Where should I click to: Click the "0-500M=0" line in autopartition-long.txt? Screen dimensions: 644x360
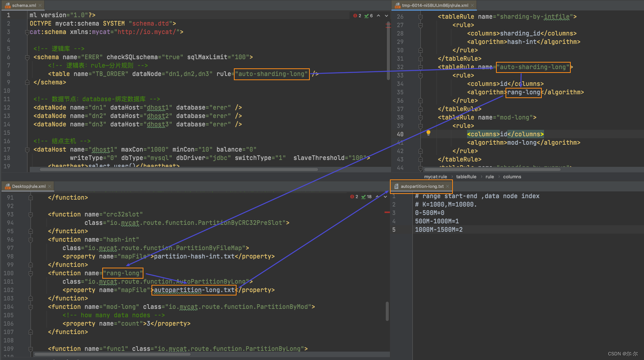(430, 213)
